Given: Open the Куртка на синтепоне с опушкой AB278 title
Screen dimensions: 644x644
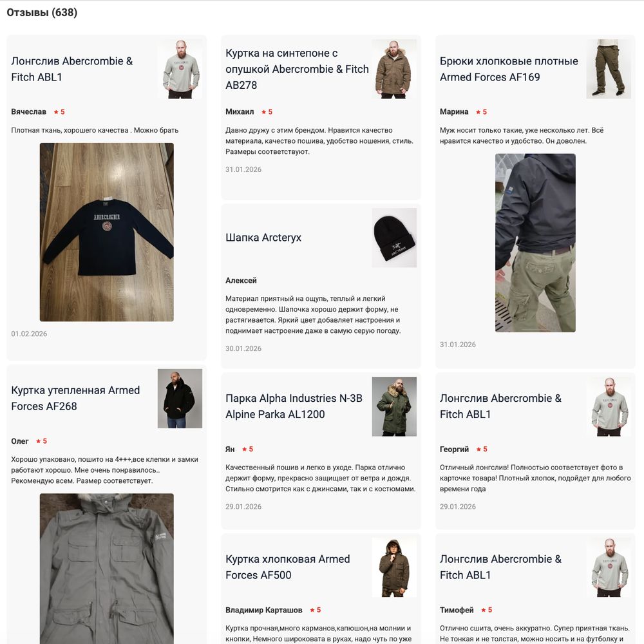Looking at the screenshot, I should [x=297, y=69].
